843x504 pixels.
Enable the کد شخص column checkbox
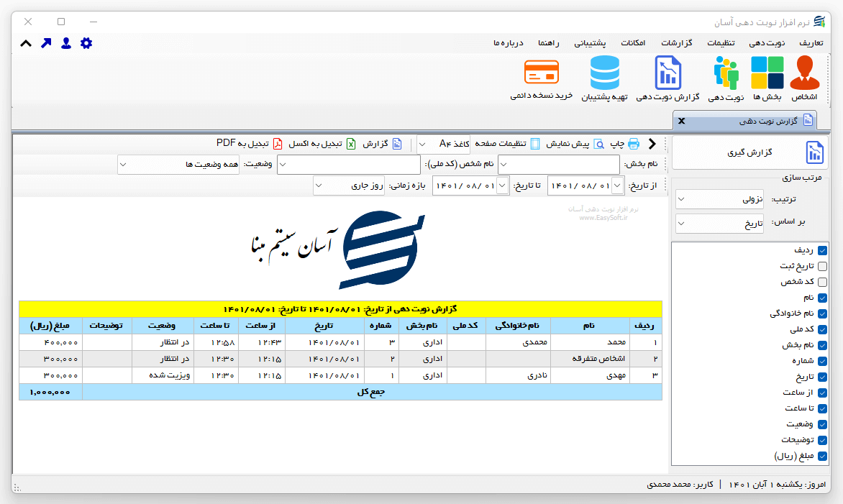[x=822, y=282]
